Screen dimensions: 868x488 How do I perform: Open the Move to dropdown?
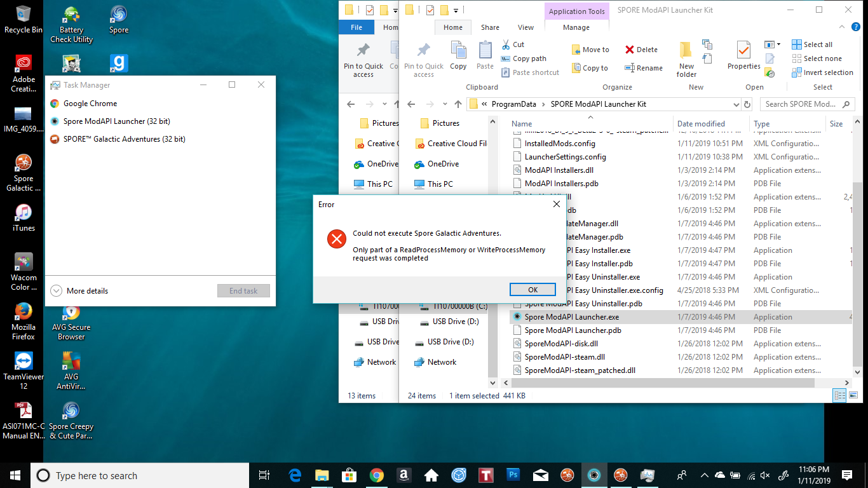[x=590, y=50]
